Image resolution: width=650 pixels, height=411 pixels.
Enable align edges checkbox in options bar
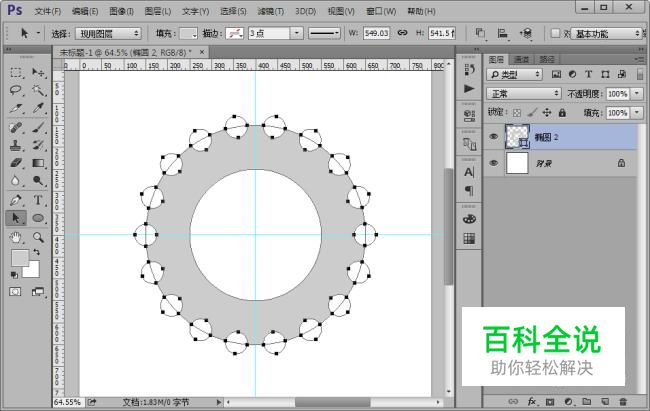(555, 33)
